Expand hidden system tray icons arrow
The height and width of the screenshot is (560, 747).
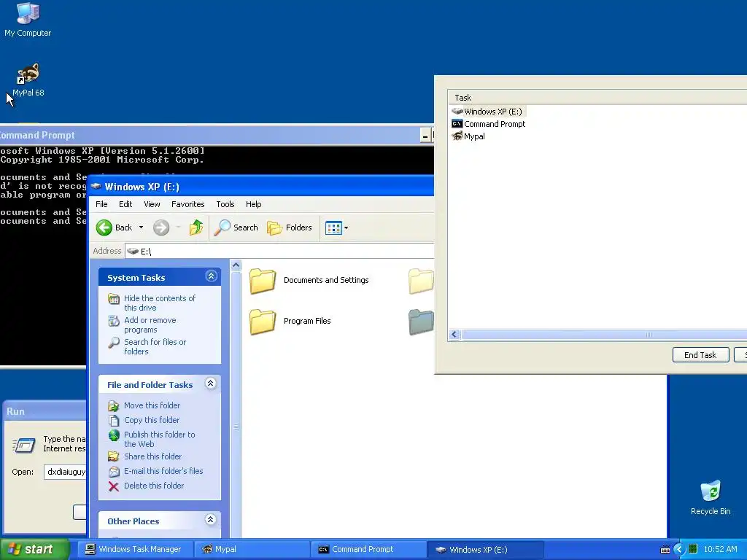click(x=679, y=550)
